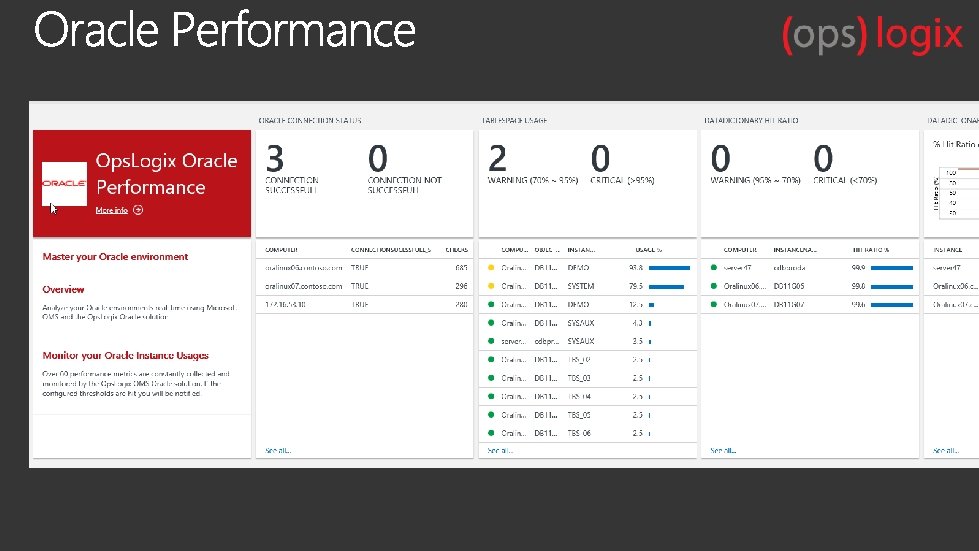Select the 0 Connection Not Successful tile

click(405, 169)
